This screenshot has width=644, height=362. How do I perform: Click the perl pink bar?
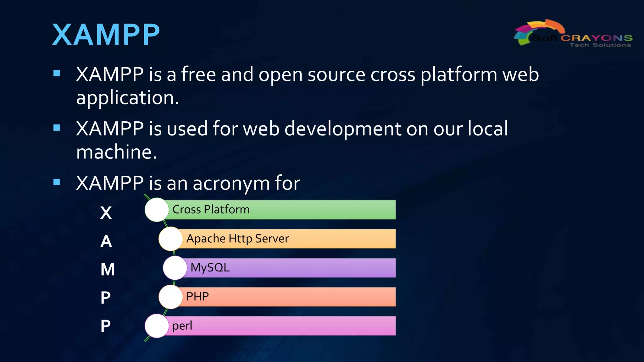tap(280, 326)
